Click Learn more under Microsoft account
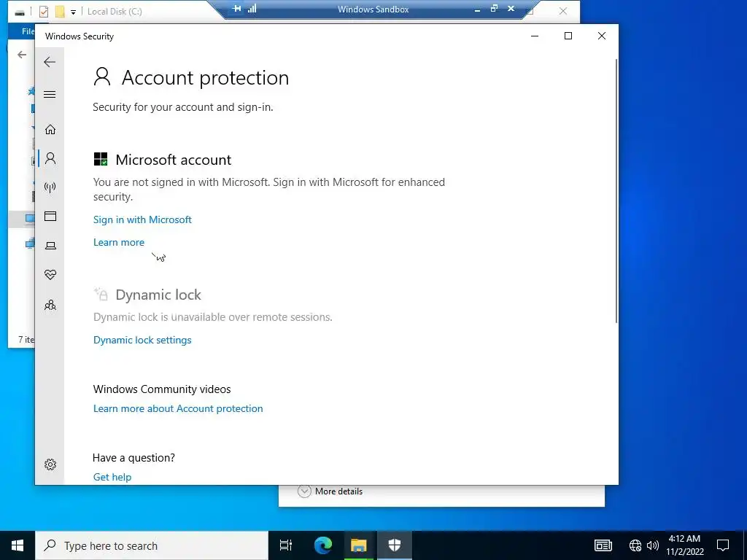Viewport: 747px width, 560px height. click(x=119, y=242)
